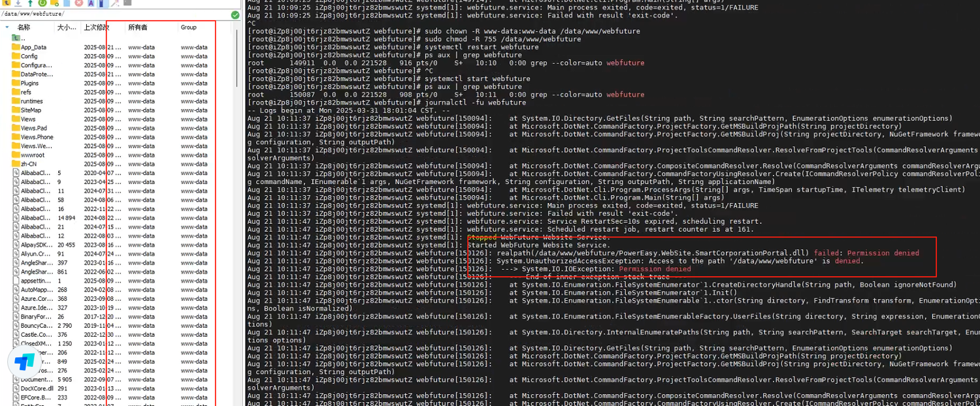Image resolution: width=980 pixels, height=406 pixels.
Task: Click the blue download arrow icon
Action: 18,3
